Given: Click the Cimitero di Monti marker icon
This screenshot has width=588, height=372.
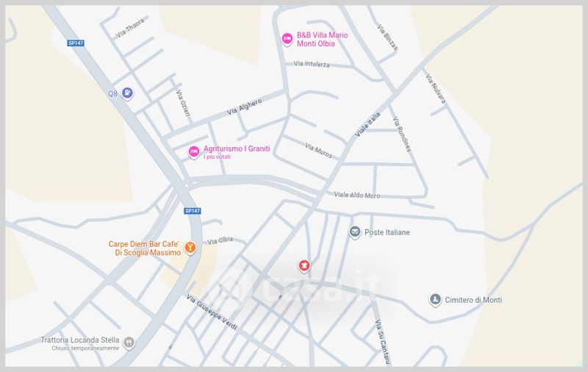Looking at the screenshot, I should click(x=435, y=300).
